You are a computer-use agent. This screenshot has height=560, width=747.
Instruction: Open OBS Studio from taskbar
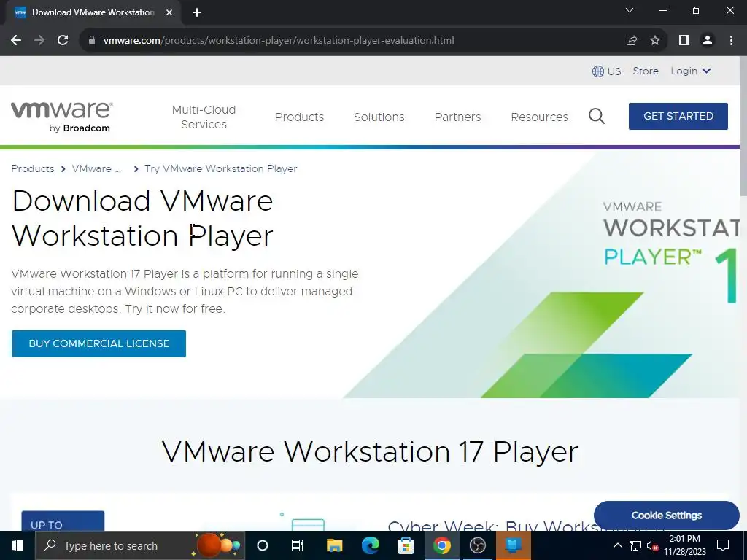coord(477,545)
